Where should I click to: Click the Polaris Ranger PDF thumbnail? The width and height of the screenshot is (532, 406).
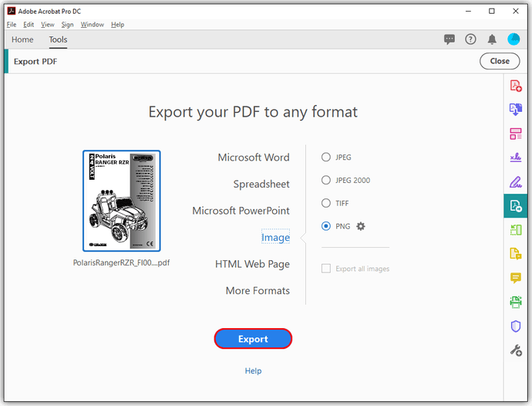[x=122, y=201]
